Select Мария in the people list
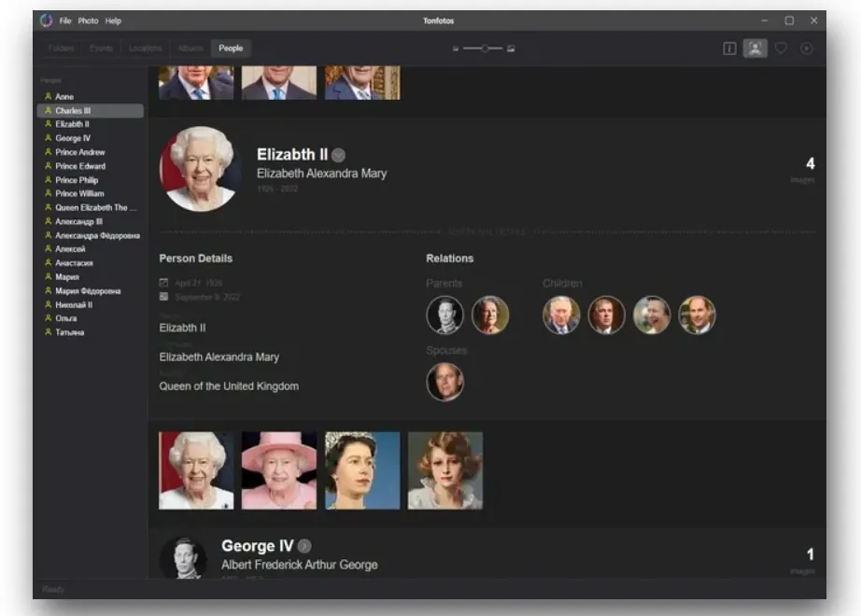Viewport: 861px width, 616px height. (x=91, y=276)
